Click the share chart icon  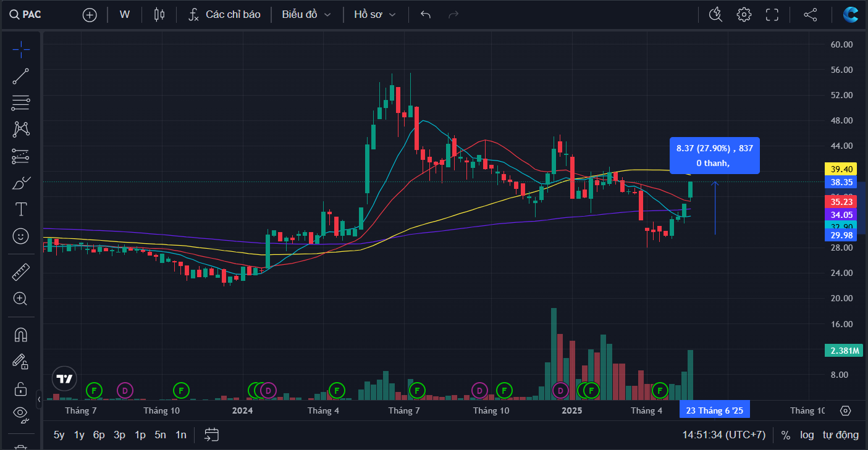pyautogui.click(x=810, y=15)
